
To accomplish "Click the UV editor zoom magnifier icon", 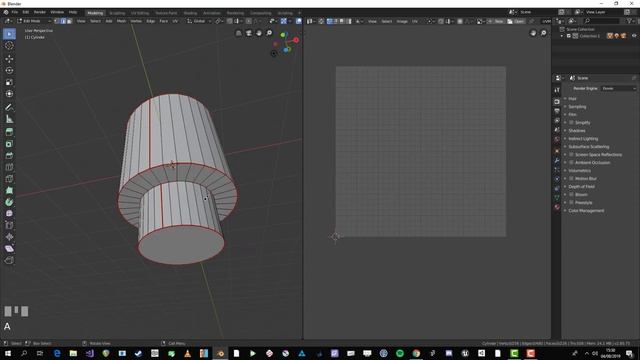I will coord(544,33).
